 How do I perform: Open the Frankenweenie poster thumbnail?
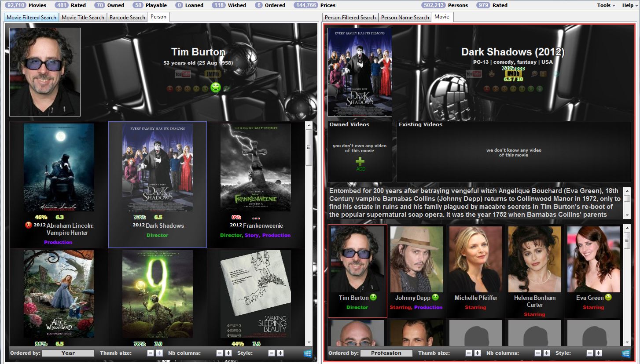(x=256, y=167)
